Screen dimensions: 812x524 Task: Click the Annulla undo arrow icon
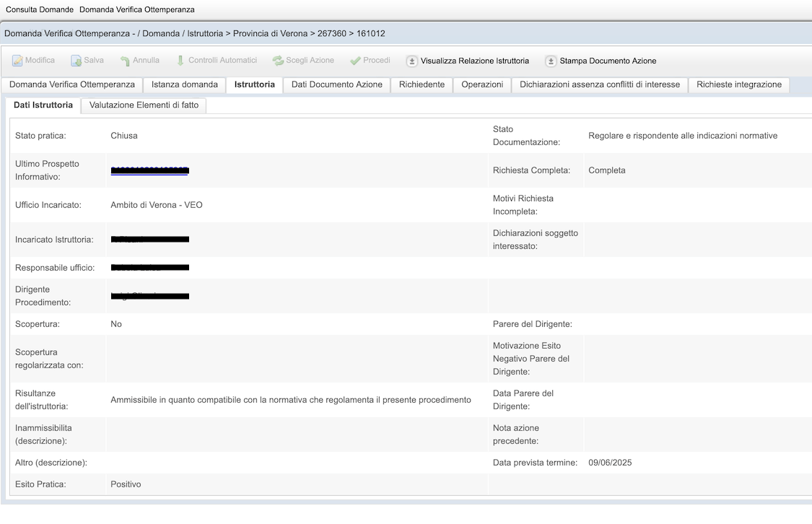[x=125, y=61]
